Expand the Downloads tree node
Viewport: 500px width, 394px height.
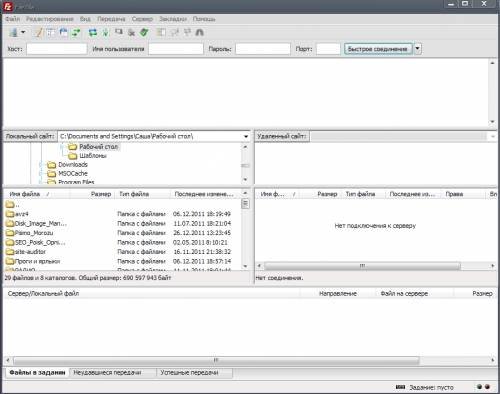pyautogui.click(x=41, y=165)
